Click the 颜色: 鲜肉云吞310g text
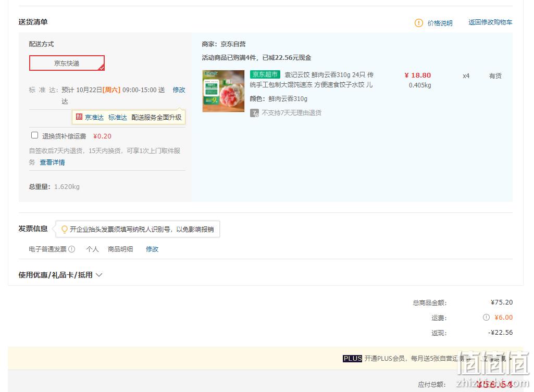534x392 pixels. (279, 99)
